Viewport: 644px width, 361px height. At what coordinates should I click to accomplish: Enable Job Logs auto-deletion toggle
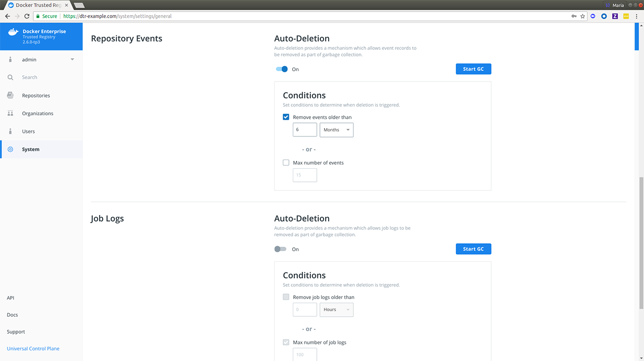(x=280, y=249)
